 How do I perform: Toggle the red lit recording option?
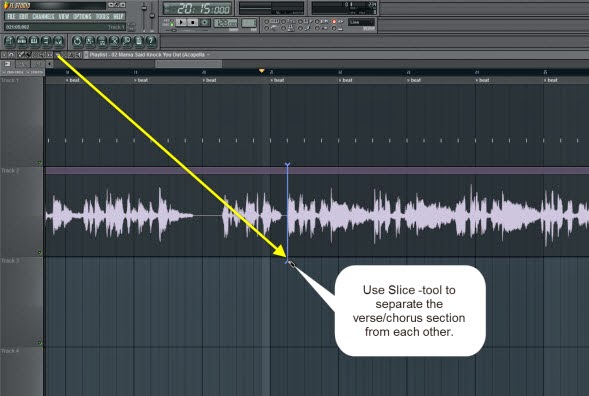334,22
